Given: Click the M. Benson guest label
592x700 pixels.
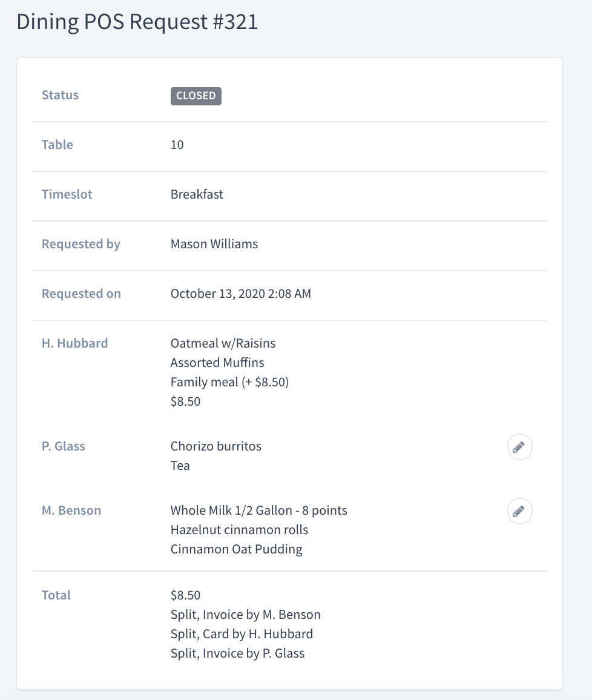Looking at the screenshot, I should pyautogui.click(x=71, y=510).
